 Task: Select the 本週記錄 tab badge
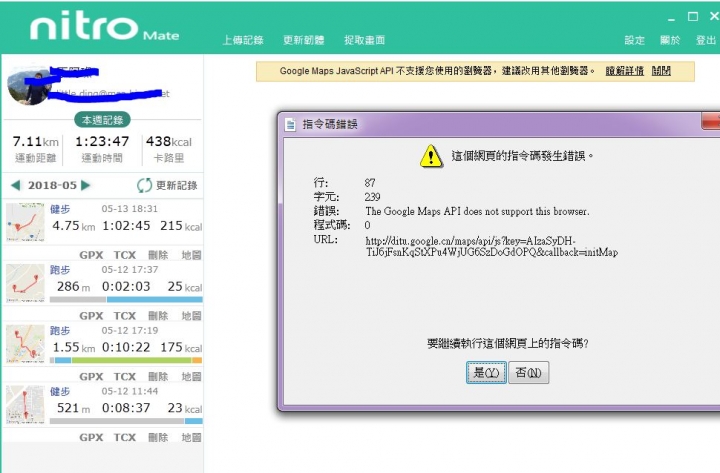pyautogui.click(x=102, y=120)
